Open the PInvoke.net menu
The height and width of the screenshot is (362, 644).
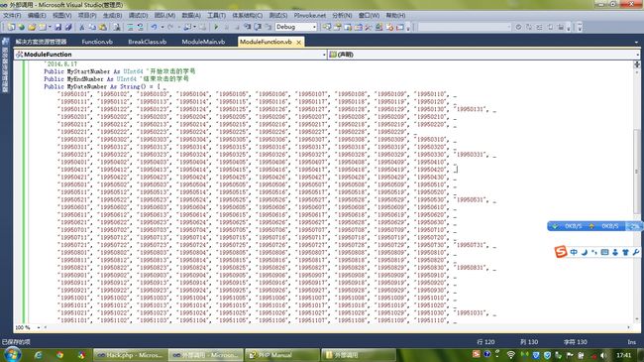tap(310, 15)
